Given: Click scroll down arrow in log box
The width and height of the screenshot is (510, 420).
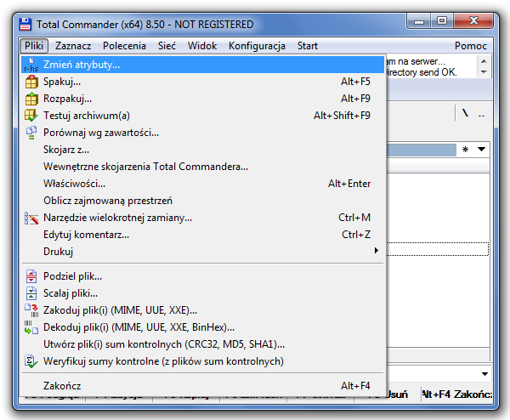Looking at the screenshot, I should coord(484,72).
